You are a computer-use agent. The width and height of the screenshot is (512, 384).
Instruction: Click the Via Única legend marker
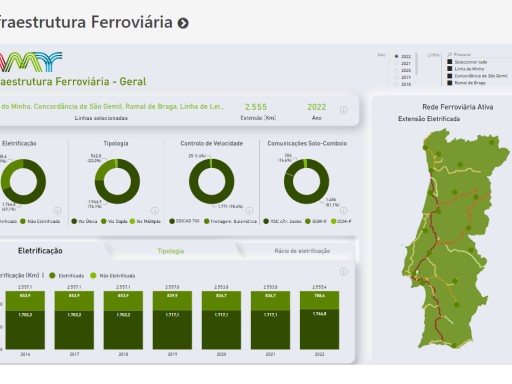point(74,221)
